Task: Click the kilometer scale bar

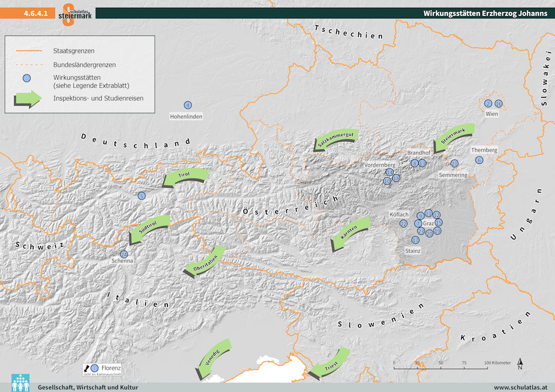Action: pos(440,365)
